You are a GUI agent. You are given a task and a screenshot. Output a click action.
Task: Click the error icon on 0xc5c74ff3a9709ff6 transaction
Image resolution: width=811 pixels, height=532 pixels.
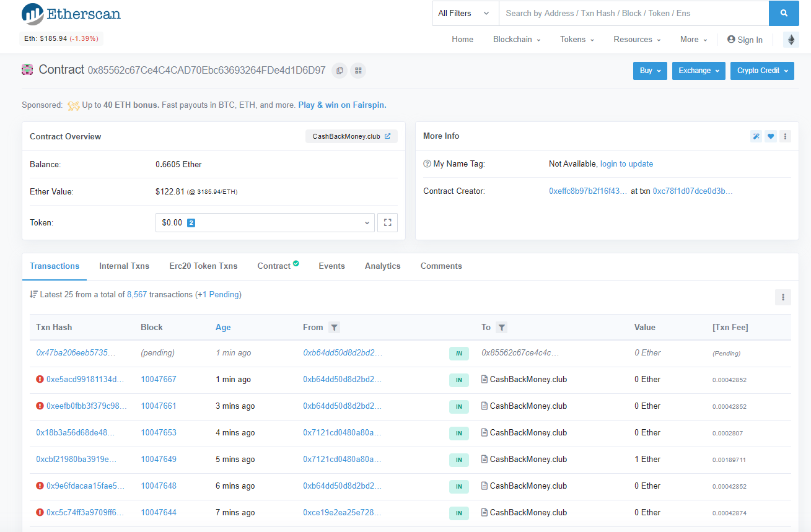40,513
